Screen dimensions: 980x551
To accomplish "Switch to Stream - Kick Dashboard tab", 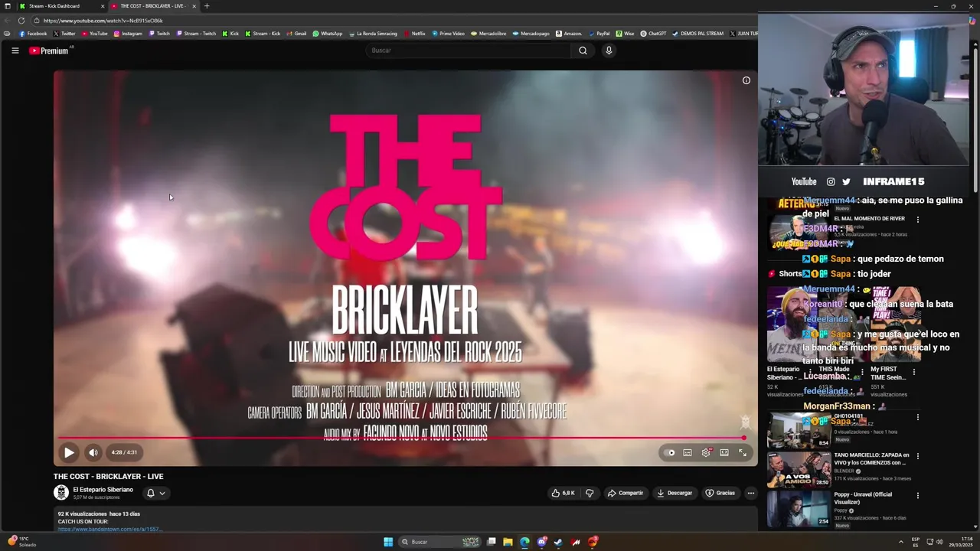I will coord(60,6).
